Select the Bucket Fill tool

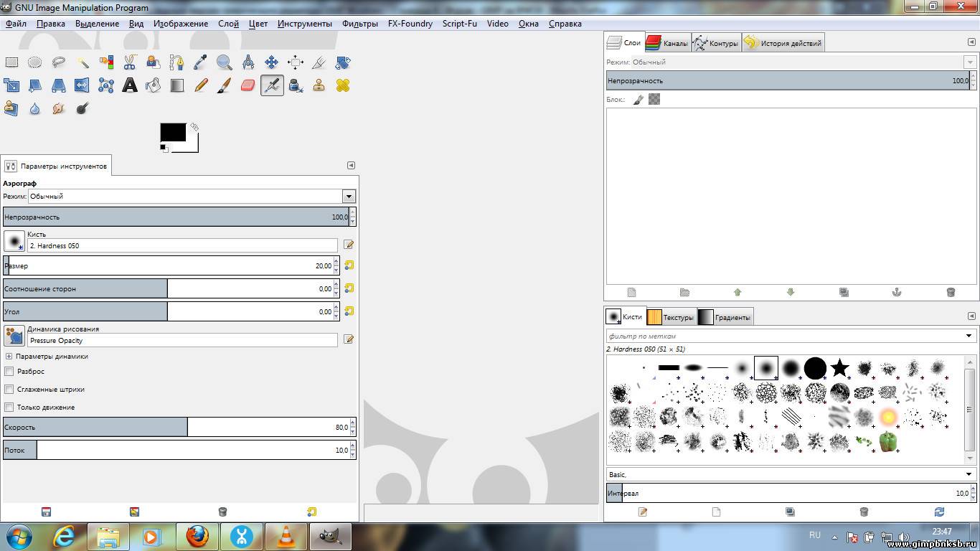(x=154, y=85)
